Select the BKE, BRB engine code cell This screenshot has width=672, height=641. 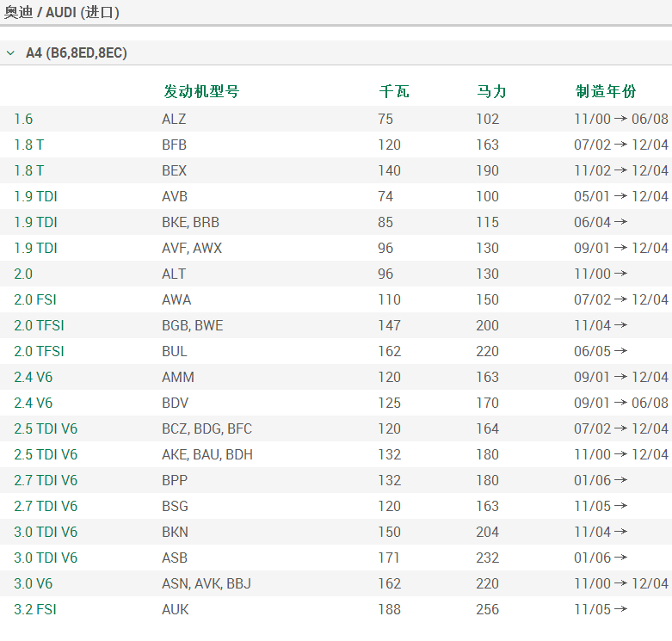pyautogui.click(x=190, y=222)
